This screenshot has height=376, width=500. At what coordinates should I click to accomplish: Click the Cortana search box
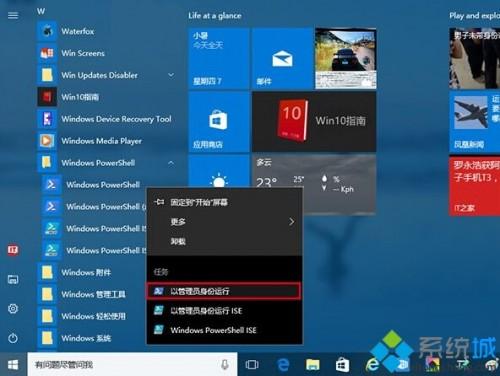tap(132, 365)
